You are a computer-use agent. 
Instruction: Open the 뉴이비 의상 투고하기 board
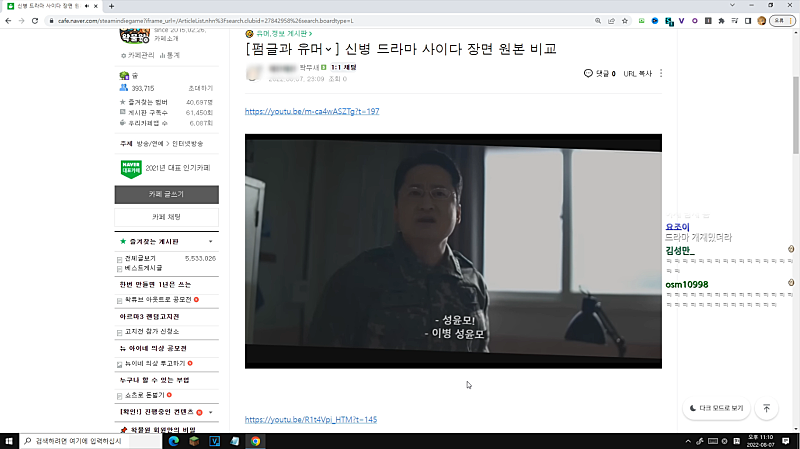pyautogui.click(x=155, y=363)
